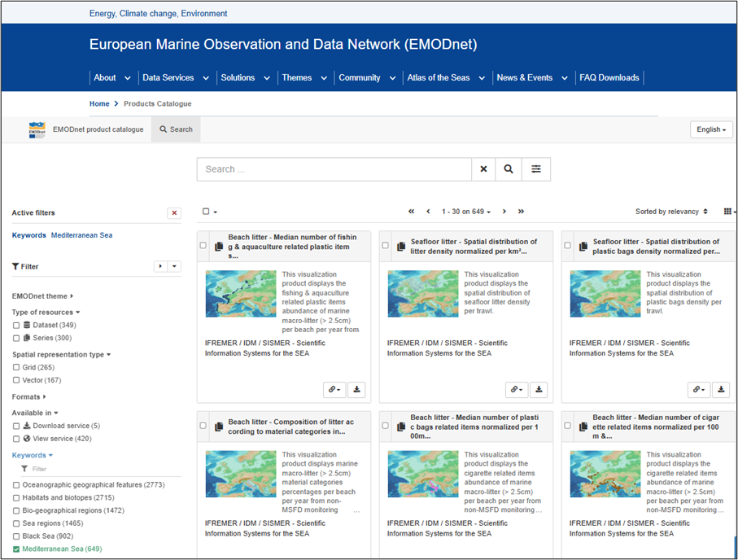
Task: Tick the Sea regions (1465) keyword box
Action: coord(16,523)
